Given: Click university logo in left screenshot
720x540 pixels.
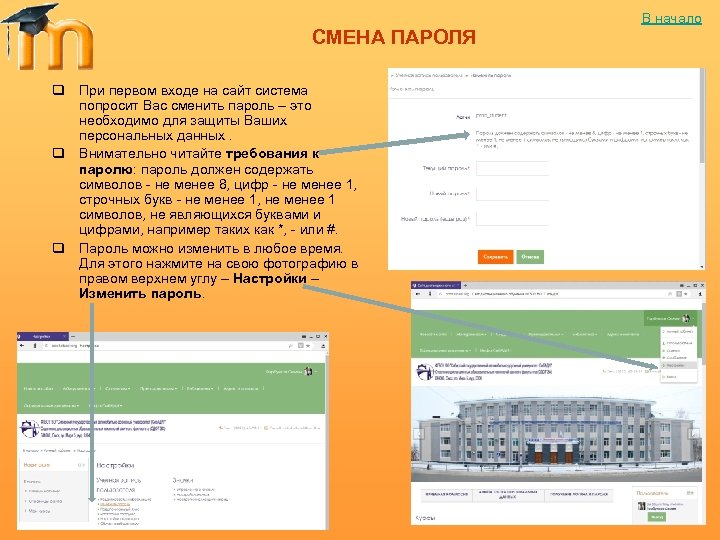Looking at the screenshot, I should (x=29, y=428).
